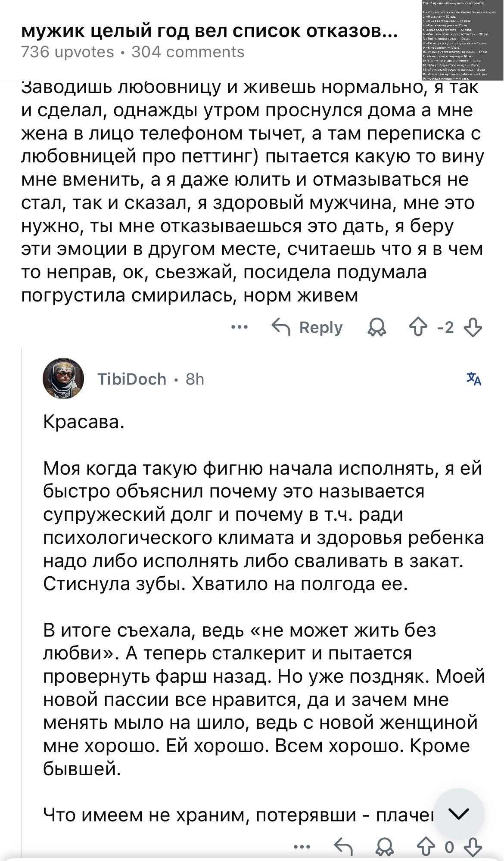Give an award to the -2 score comment
The height and width of the screenshot is (861, 504).
[x=377, y=328]
